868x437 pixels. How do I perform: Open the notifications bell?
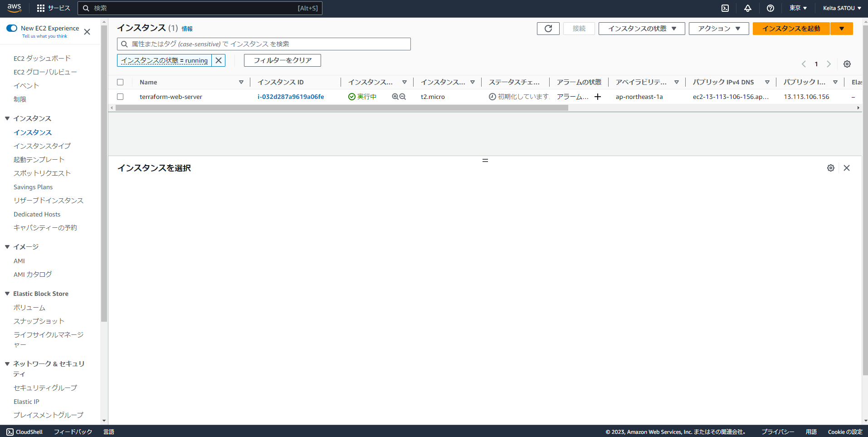(748, 8)
